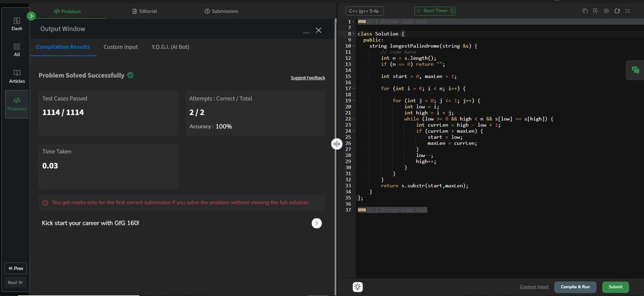
Task: Open the green chat feedback icon
Action: [635, 70]
